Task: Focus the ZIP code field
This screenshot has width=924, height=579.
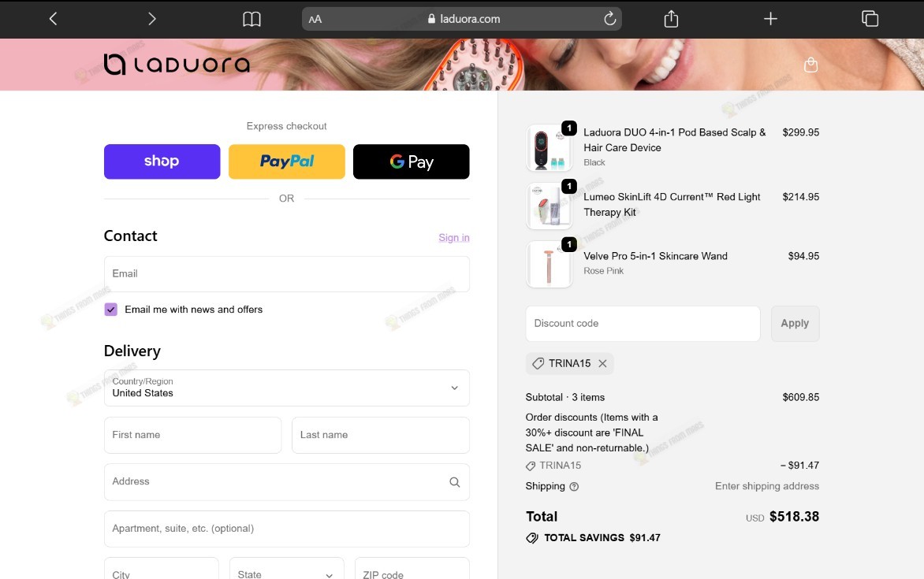Action: click(412, 569)
